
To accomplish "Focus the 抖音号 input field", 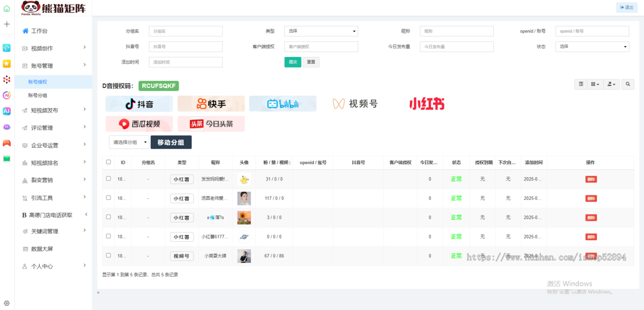I will (x=185, y=47).
